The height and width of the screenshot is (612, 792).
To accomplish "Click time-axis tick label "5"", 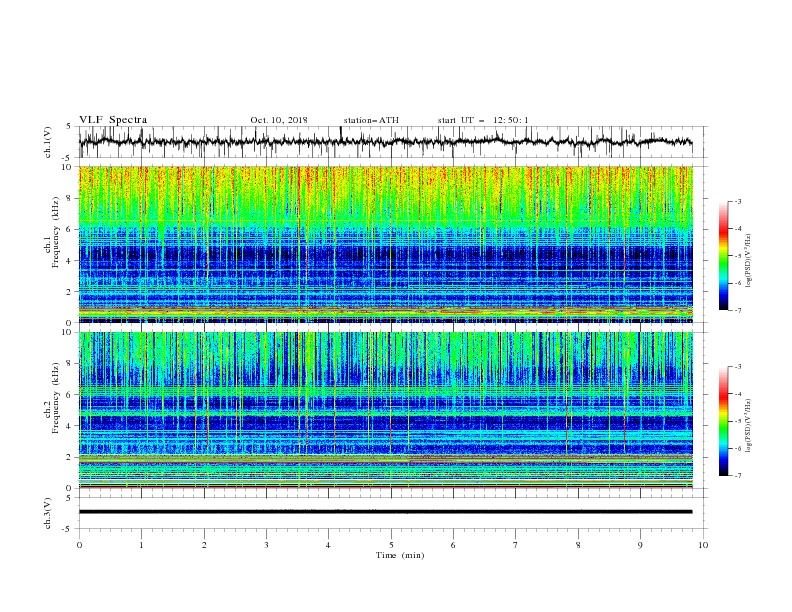I will coord(391,545).
